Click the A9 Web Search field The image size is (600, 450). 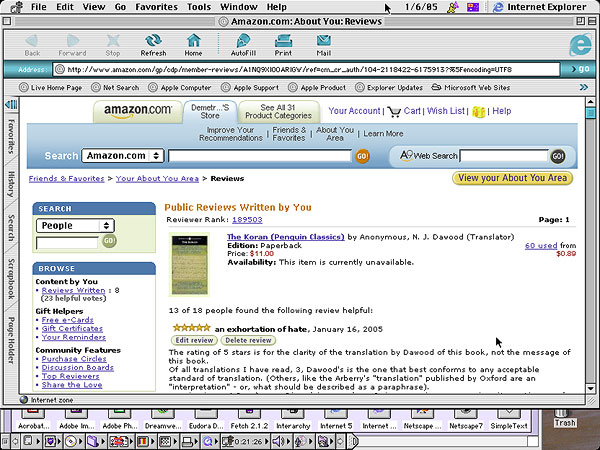pos(504,156)
